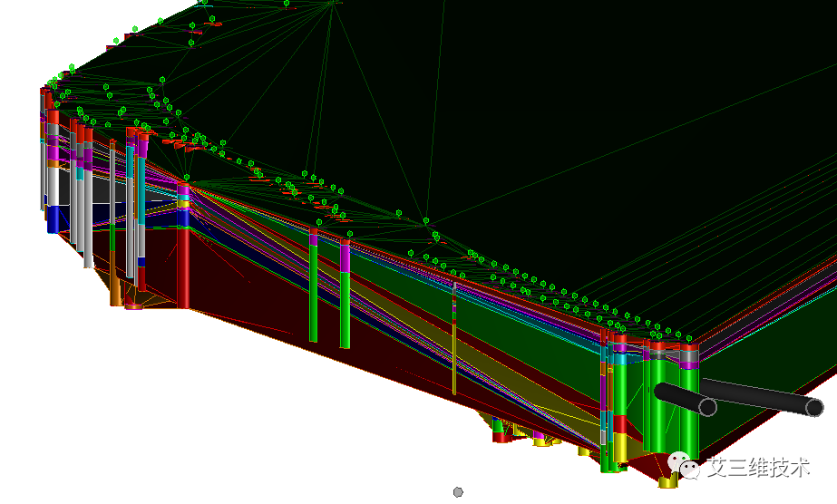Click the bright cyan segment on the corner borehole
The image size is (837, 504).
[619, 360]
